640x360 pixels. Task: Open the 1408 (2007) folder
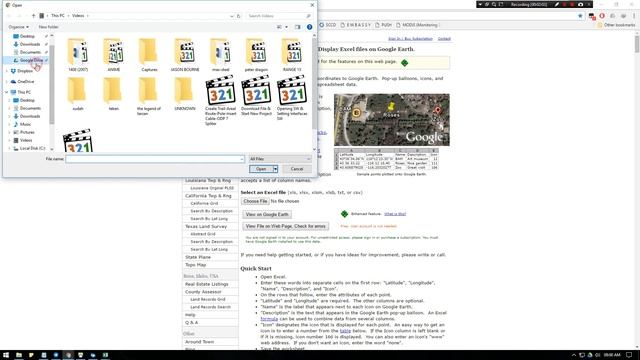(78, 55)
